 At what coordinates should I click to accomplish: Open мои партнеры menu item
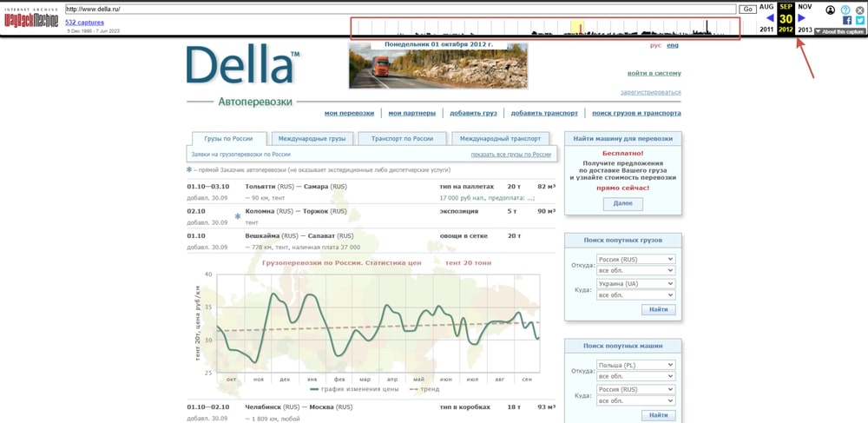click(411, 113)
